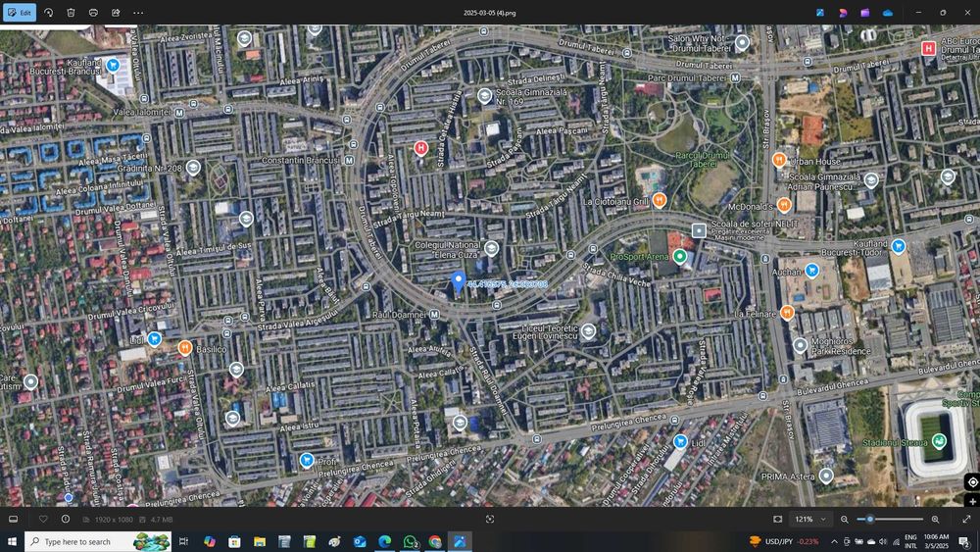This screenshot has width=980, height=552.
Task: Click the zoom slider track
Action: tap(890, 519)
